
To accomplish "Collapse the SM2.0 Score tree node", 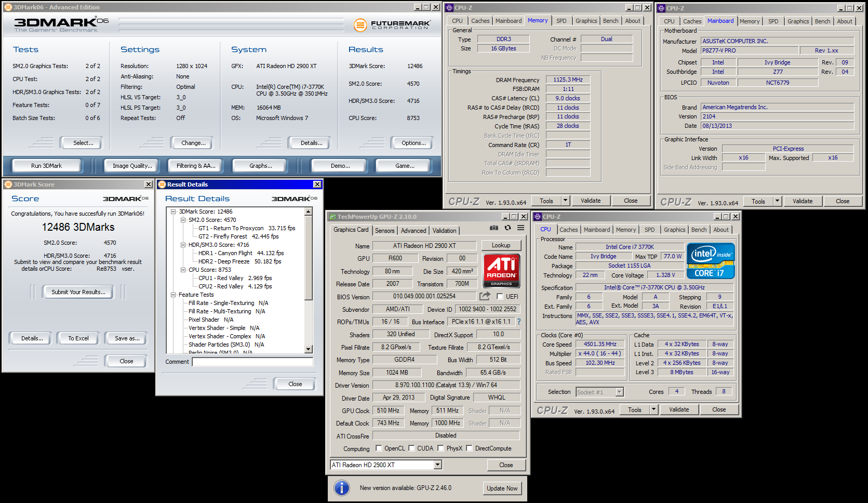I will [x=183, y=220].
